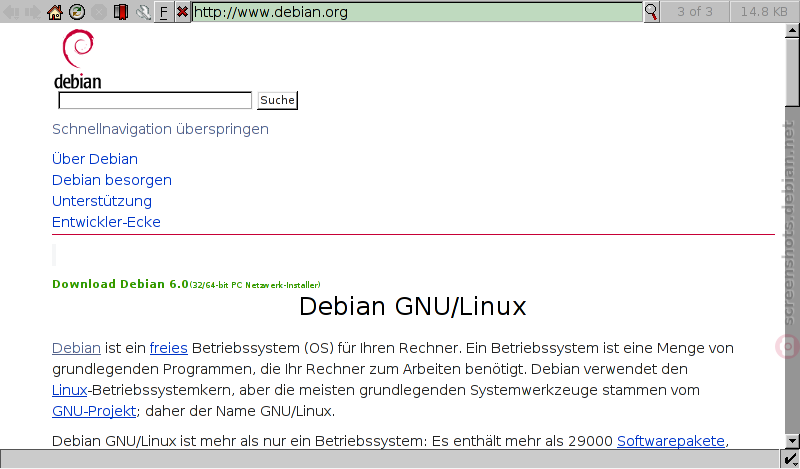Viewport: 800px width, 469px height.
Task: Follow the 'GNU-Projekt' link
Action: click(94, 411)
